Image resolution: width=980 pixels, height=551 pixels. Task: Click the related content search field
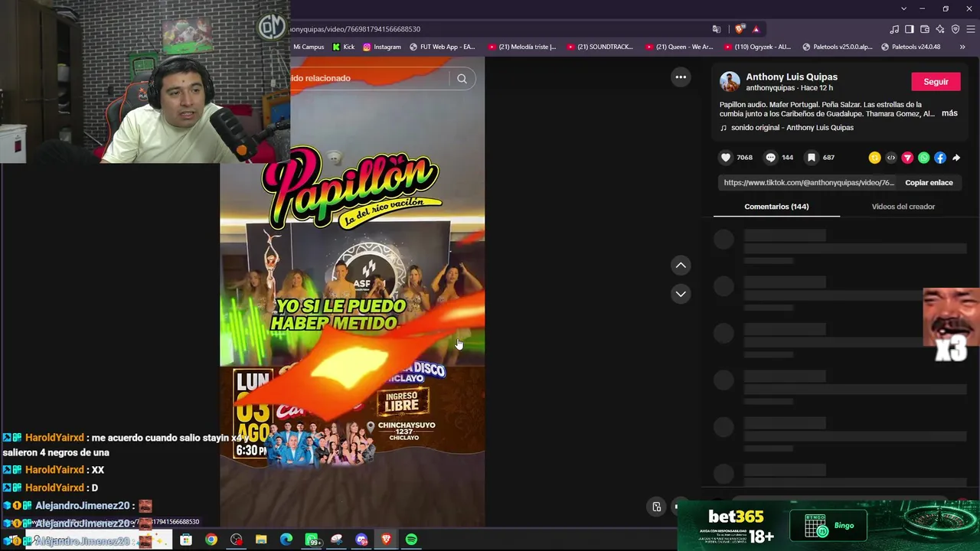(369, 78)
